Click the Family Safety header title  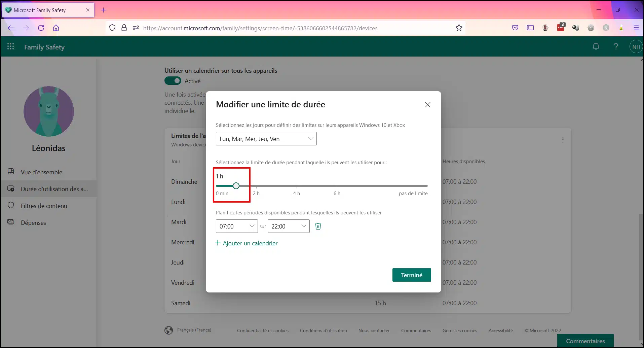[x=44, y=47]
